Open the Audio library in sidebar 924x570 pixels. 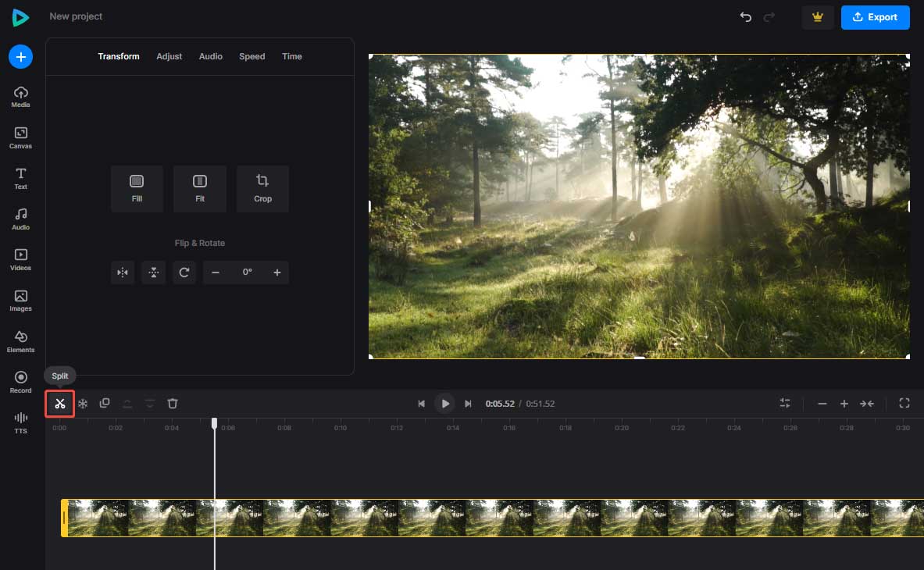point(20,219)
